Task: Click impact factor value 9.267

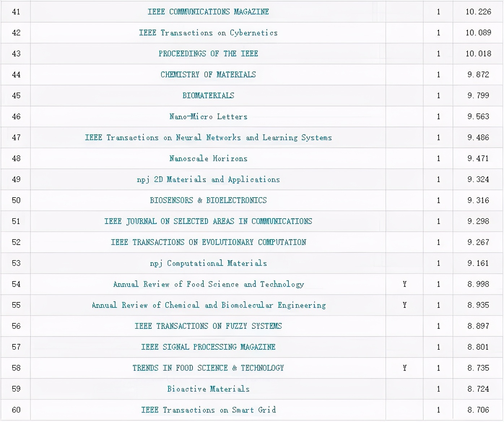Action: tap(478, 242)
